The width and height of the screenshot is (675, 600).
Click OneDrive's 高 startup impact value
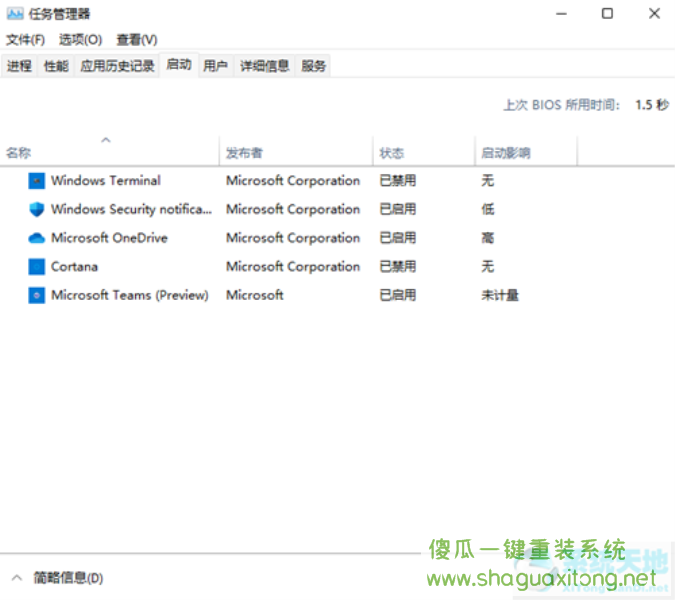[488, 238]
